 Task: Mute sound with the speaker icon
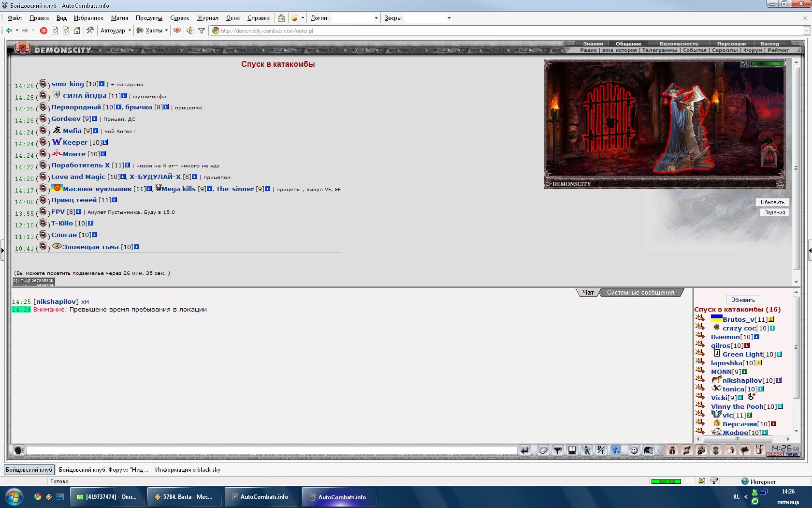click(x=190, y=30)
